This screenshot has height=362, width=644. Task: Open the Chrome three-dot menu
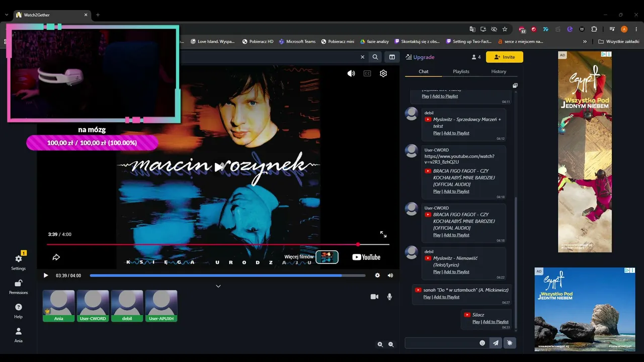pyautogui.click(x=636, y=29)
